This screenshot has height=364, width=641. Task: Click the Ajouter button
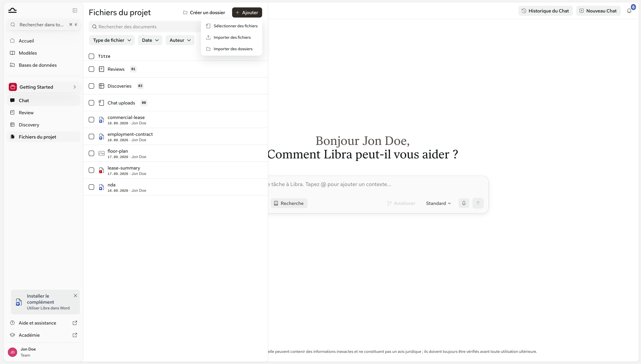[x=247, y=12]
